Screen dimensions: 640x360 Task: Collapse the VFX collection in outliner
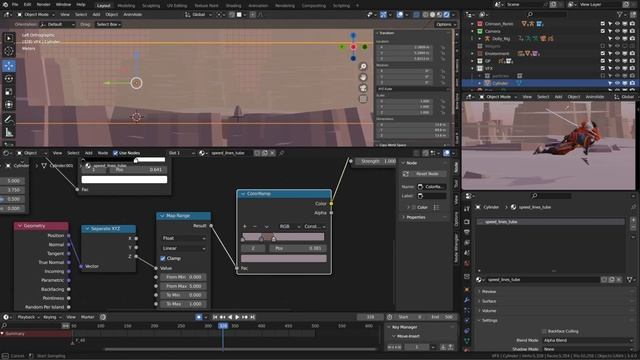coord(473,68)
